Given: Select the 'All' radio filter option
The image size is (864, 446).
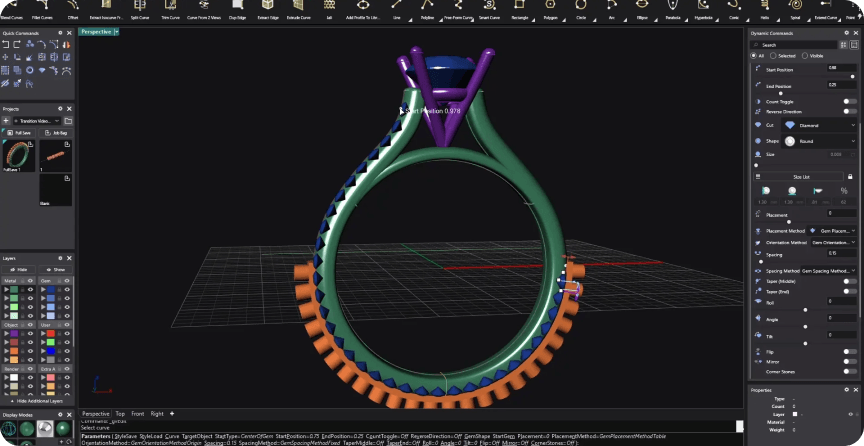Looking at the screenshot, I should (x=759, y=56).
